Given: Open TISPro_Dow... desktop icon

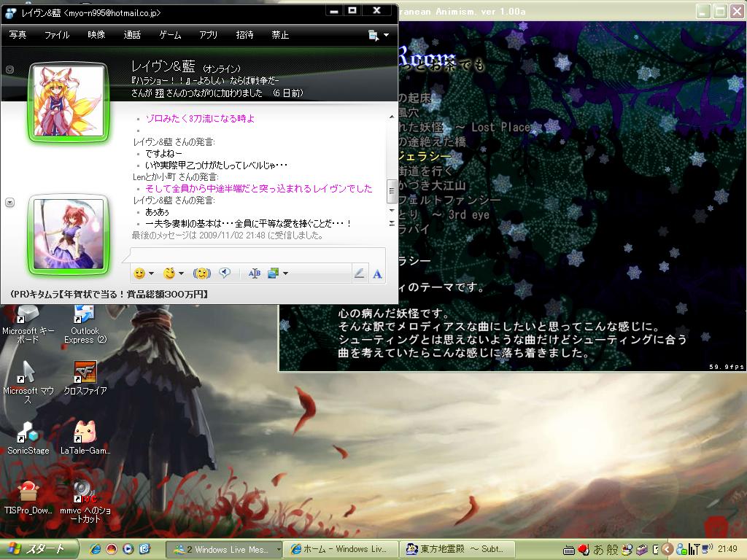Looking at the screenshot, I should 28,498.
